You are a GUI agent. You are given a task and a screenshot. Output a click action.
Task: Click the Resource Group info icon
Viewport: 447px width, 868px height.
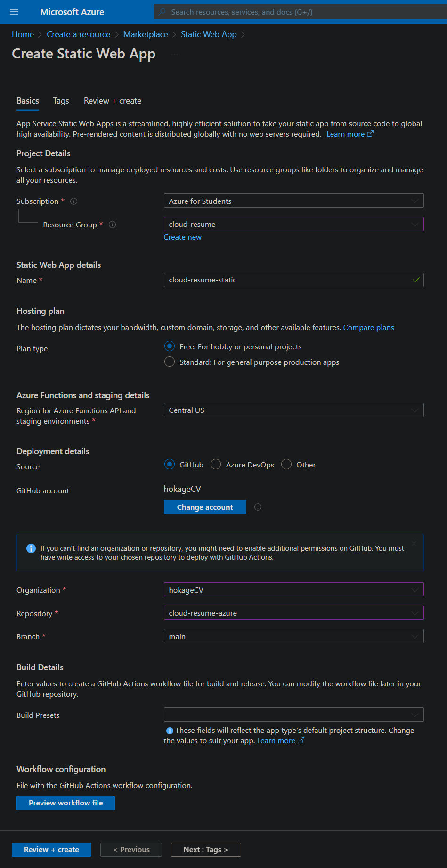tap(112, 225)
